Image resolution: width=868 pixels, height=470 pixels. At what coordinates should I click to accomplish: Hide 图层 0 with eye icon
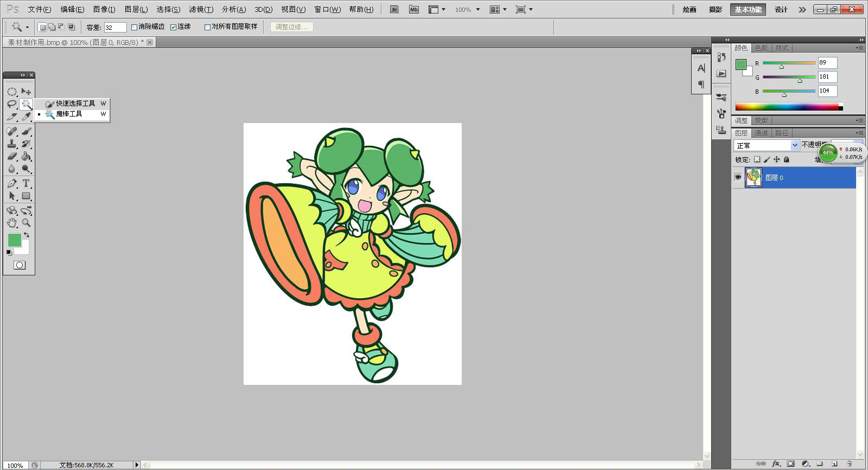point(738,177)
